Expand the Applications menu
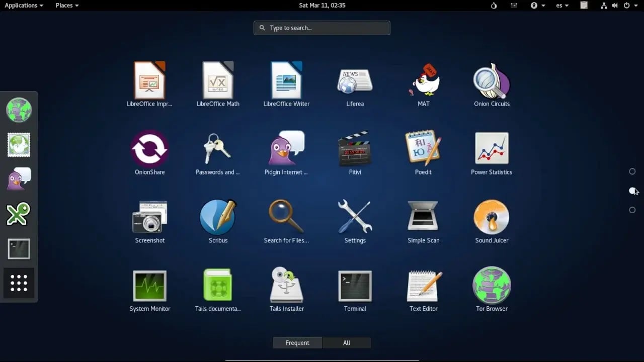The image size is (644, 362). point(24,6)
